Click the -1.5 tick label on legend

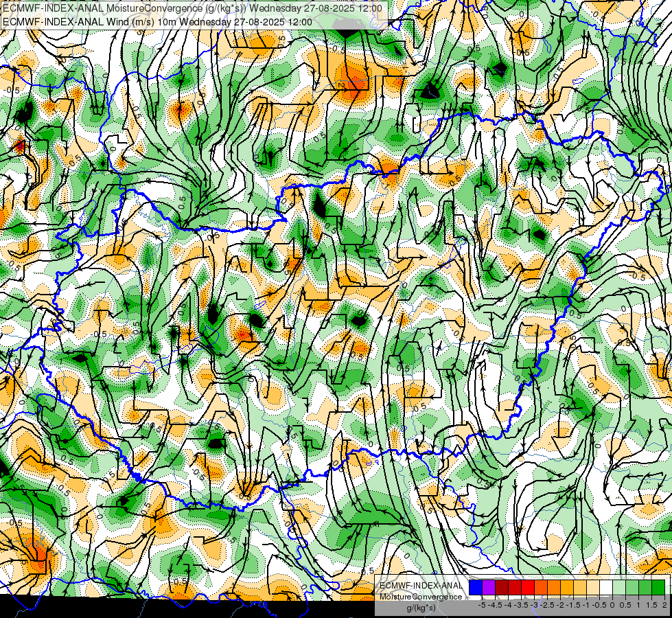point(573,605)
